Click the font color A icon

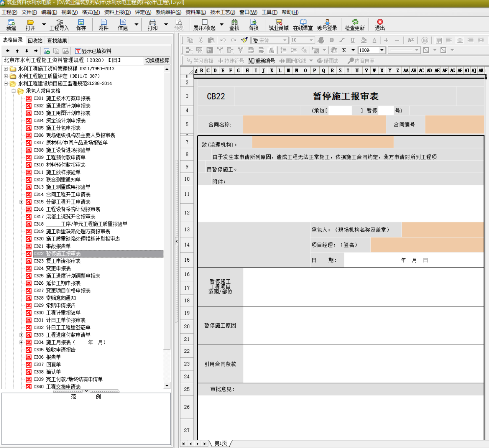(374, 40)
